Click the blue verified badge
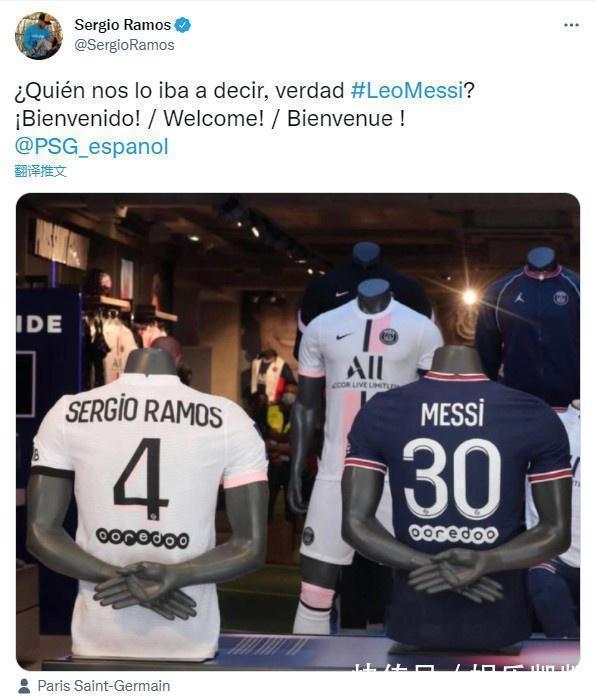 click(183, 25)
